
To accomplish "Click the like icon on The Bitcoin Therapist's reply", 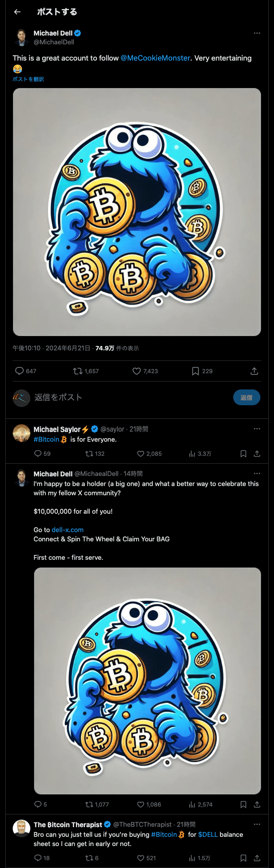I will [x=141, y=858].
